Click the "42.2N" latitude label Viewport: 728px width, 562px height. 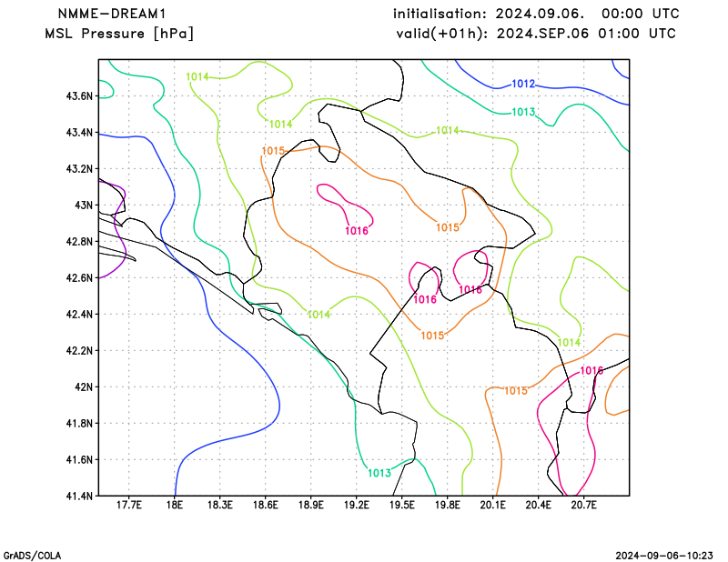coord(79,351)
